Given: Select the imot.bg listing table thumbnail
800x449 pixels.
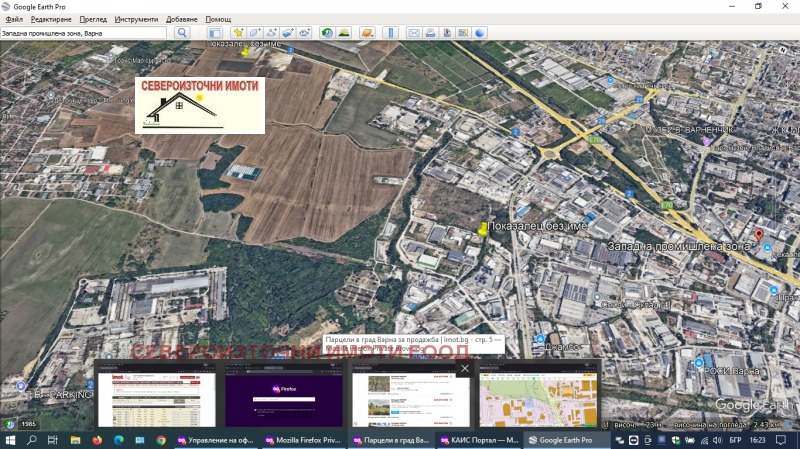Looking at the screenshot, I should (x=157, y=400).
